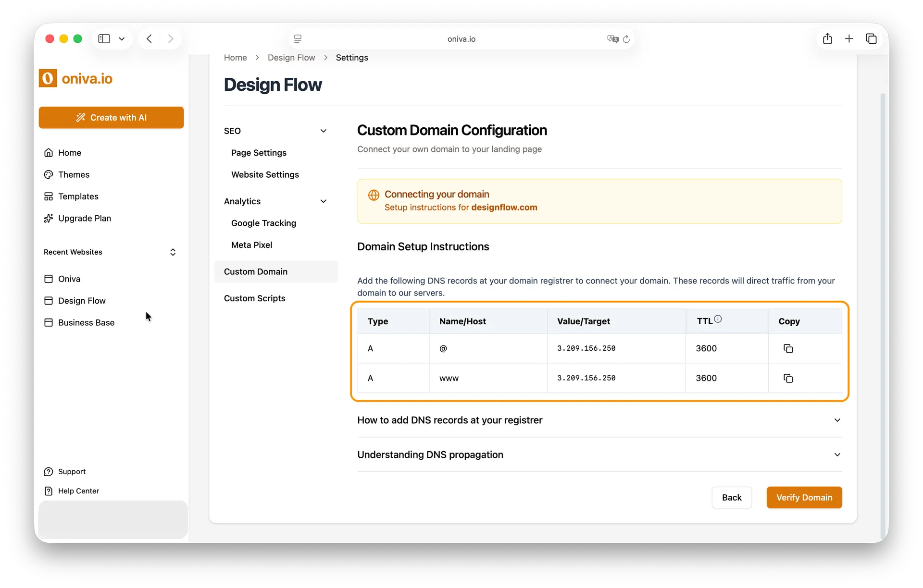This screenshot has height=588, width=923.
Task: Open the Help Center
Action: pyautogui.click(x=77, y=490)
